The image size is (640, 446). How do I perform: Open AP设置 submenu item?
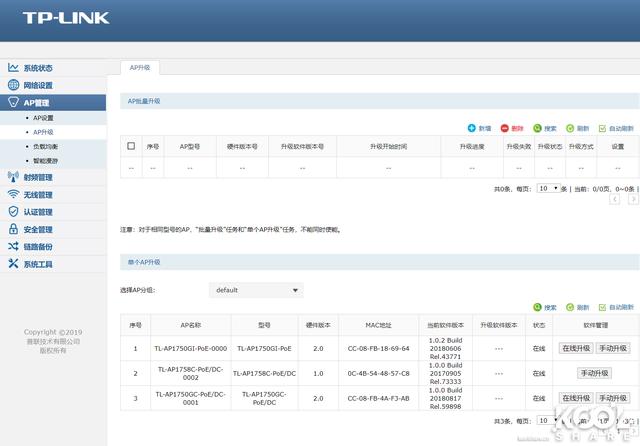tap(43, 118)
